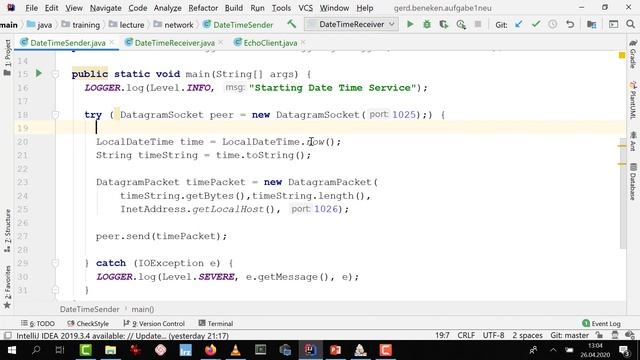
Task: Toggle tool window bars status icon
Action: coord(7,336)
